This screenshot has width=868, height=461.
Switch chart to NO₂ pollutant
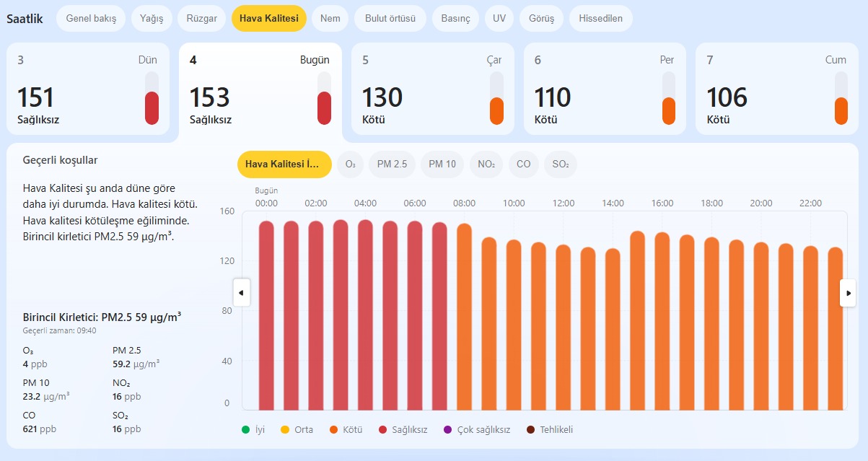tap(486, 164)
